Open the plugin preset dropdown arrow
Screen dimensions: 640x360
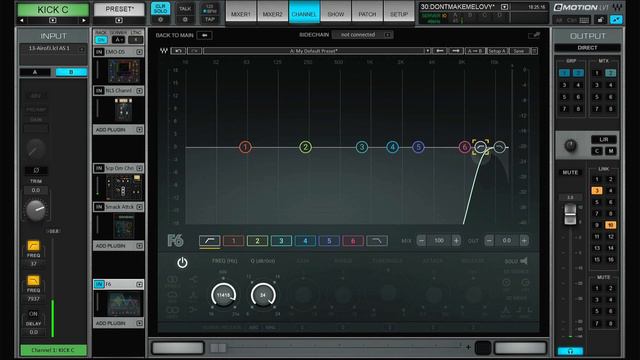click(x=427, y=51)
